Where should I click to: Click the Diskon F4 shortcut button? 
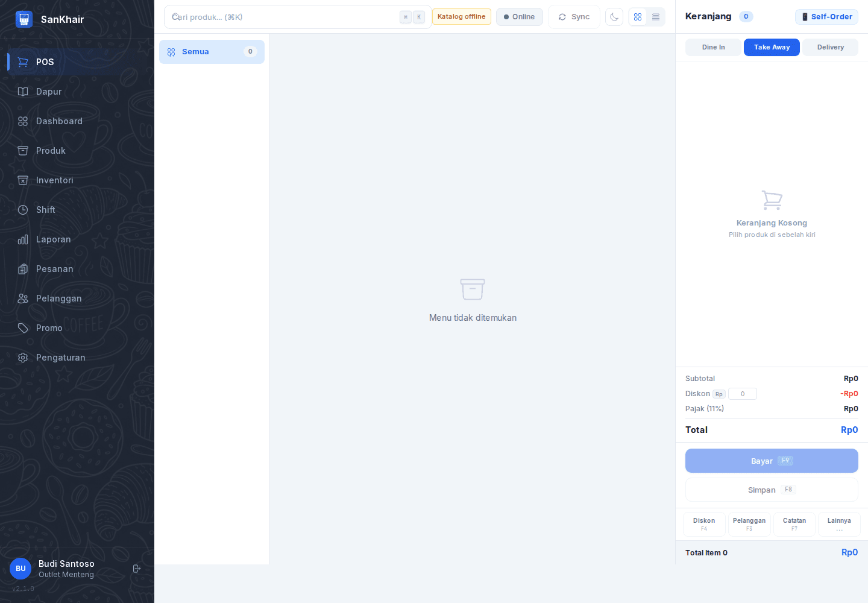point(704,524)
